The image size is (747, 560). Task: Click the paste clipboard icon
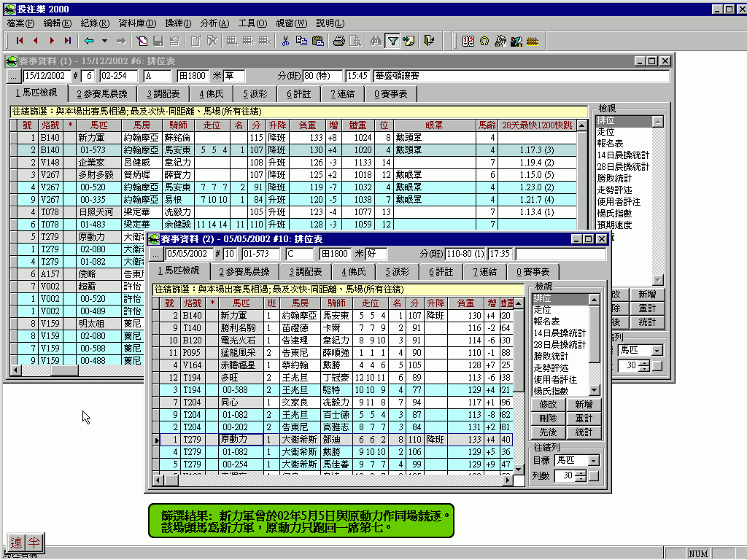tap(317, 41)
